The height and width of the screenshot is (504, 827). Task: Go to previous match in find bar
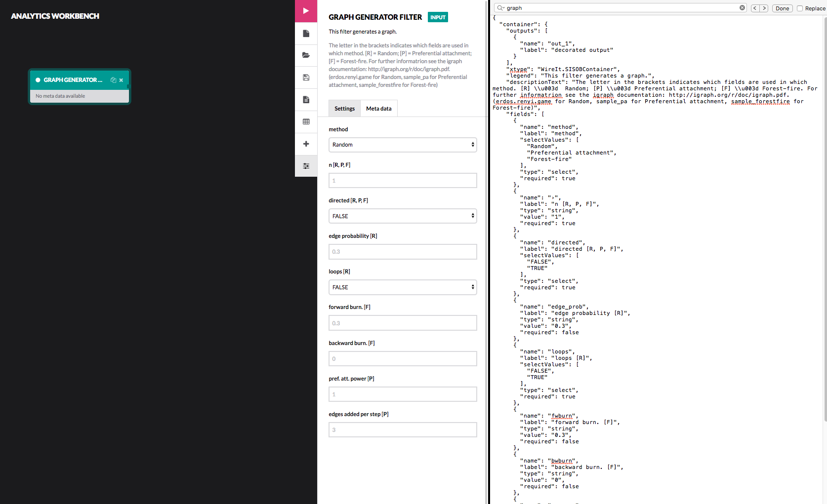(755, 8)
